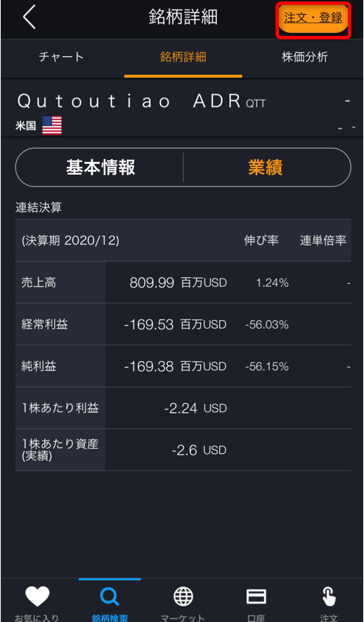The width and height of the screenshot is (364, 622).
Task: Select the 銘柄検索 magnifier icon
Action: (110, 597)
